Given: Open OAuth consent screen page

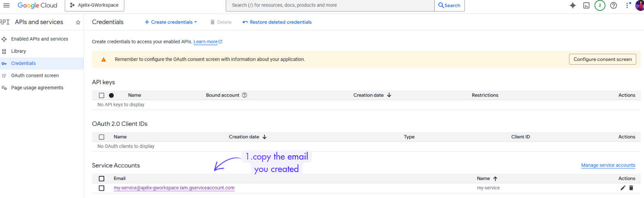Looking at the screenshot, I should pyautogui.click(x=35, y=76).
